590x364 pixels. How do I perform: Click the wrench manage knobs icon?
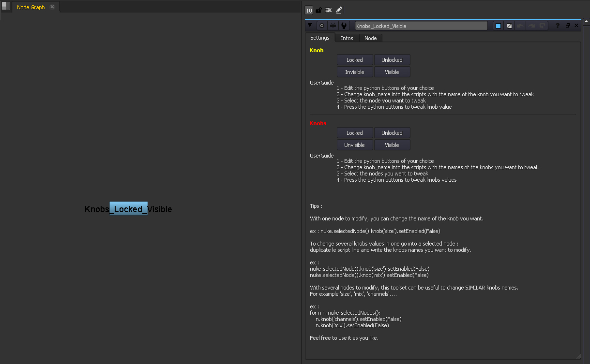(344, 26)
